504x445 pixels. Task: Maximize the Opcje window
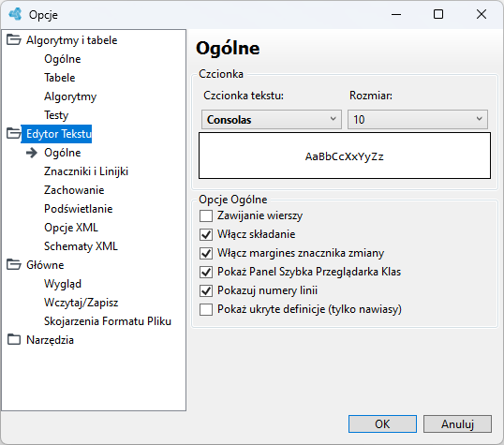(x=438, y=14)
